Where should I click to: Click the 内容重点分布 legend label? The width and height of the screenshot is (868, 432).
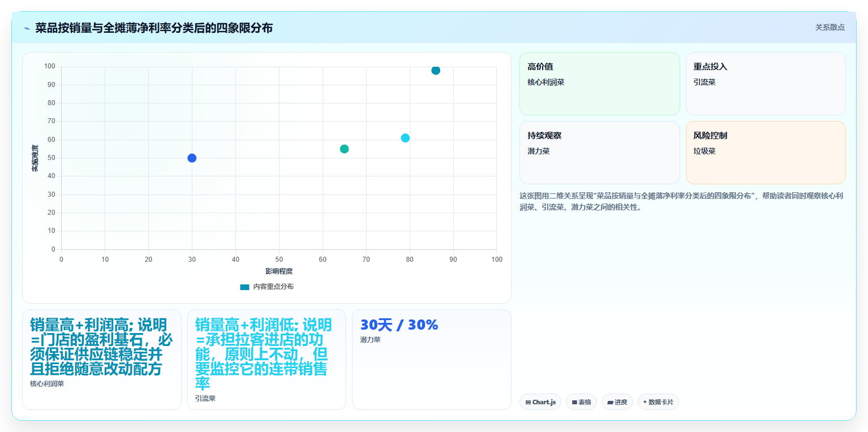tap(273, 287)
